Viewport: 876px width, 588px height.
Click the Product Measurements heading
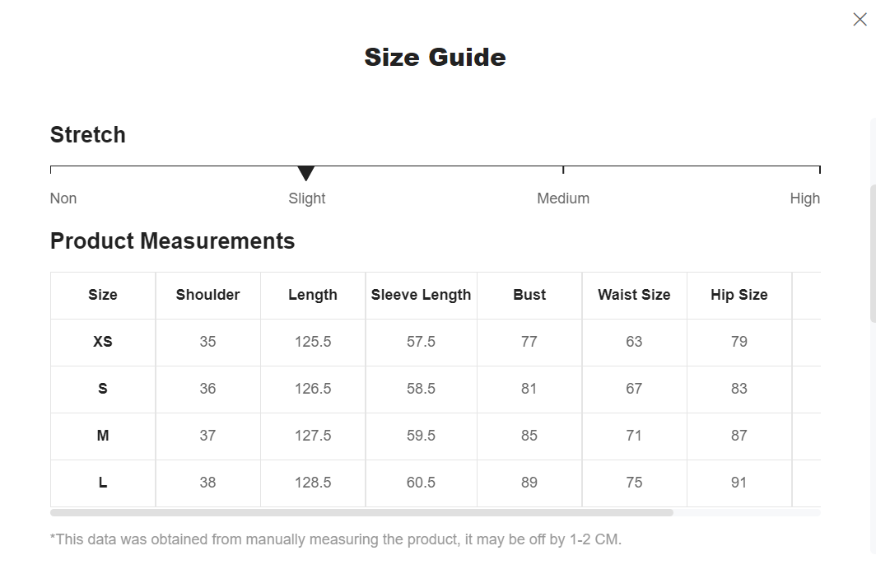(x=173, y=241)
